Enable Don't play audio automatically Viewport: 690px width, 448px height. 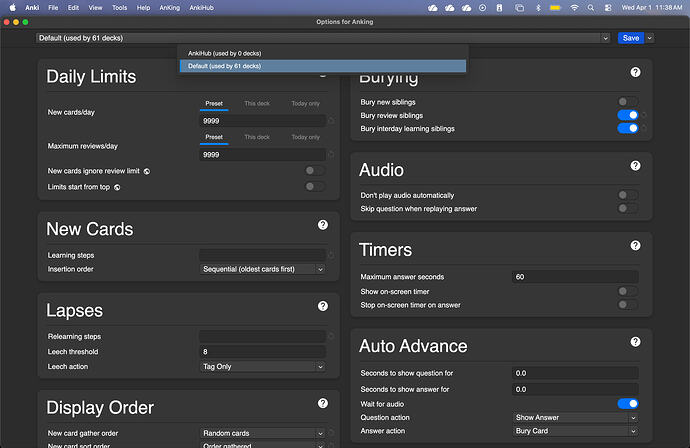[628, 195]
